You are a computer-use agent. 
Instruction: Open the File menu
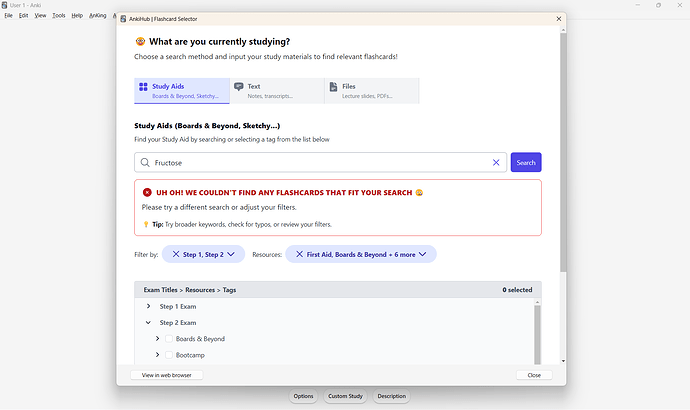click(8, 15)
